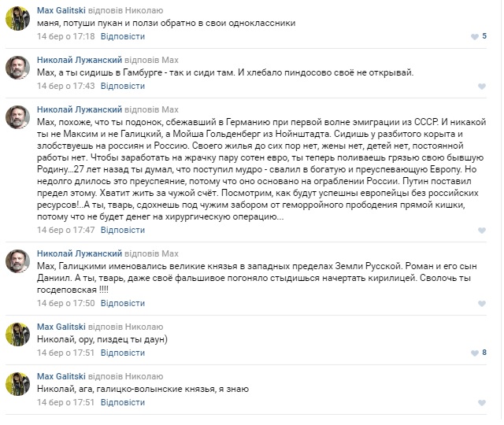The image size is (504, 425).
Task: Open Max Galitski profile name in first comment
Action: pyautogui.click(x=61, y=10)
